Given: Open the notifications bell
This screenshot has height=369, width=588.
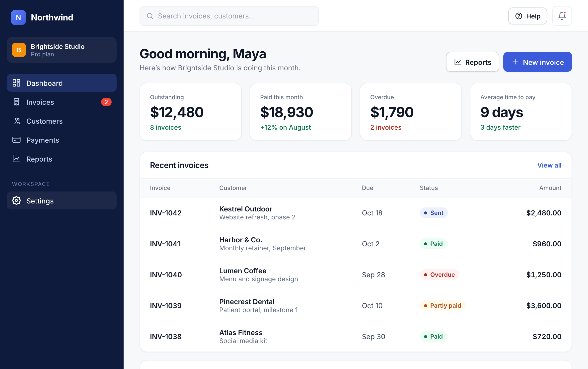Looking at the screenshot, I should [x=562, y=16].
